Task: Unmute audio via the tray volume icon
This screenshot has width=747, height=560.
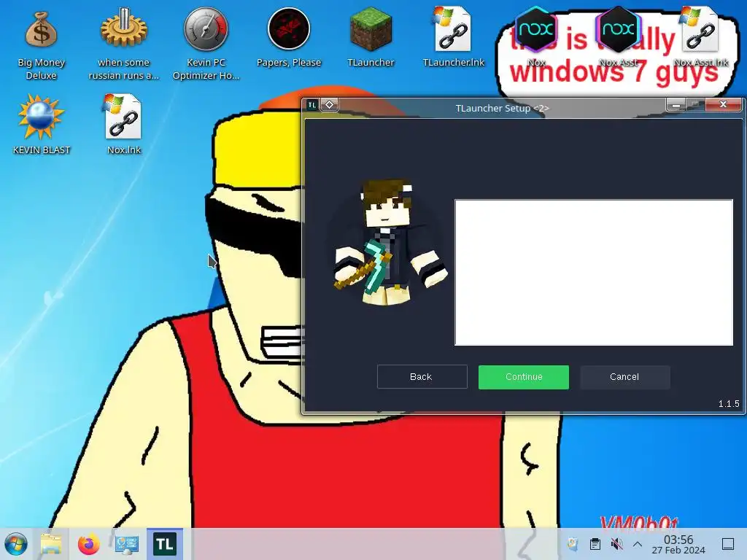Action: click(x=616, y=544)
